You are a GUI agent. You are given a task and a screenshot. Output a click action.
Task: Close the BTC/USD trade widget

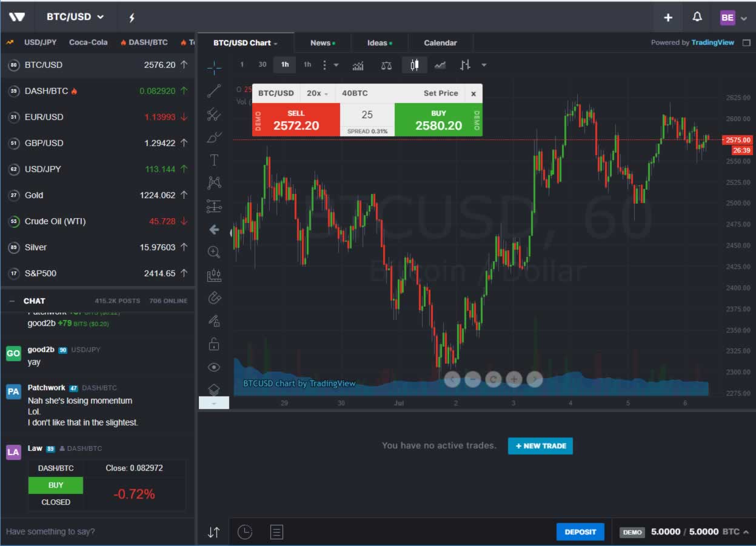pyautogui.click(x=473, y=93)
